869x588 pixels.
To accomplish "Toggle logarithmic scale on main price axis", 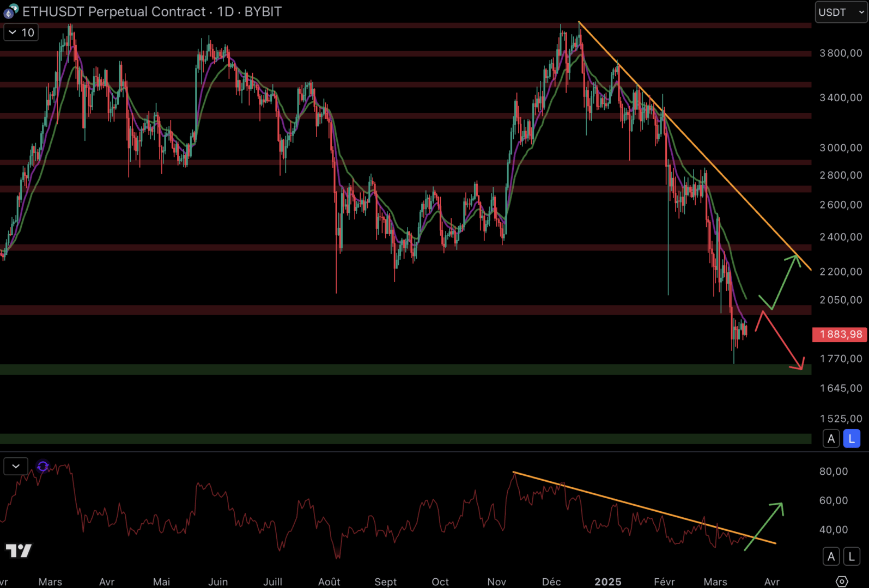I will coord(852,438).
